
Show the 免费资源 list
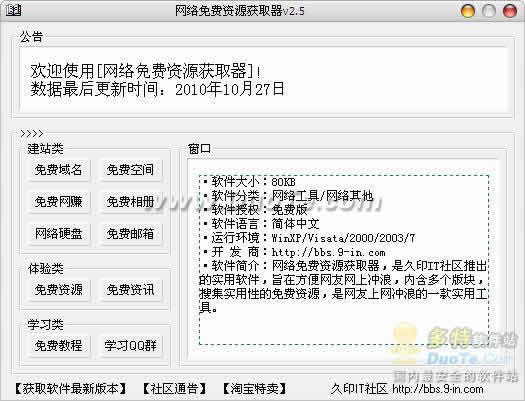coord(59,290)
